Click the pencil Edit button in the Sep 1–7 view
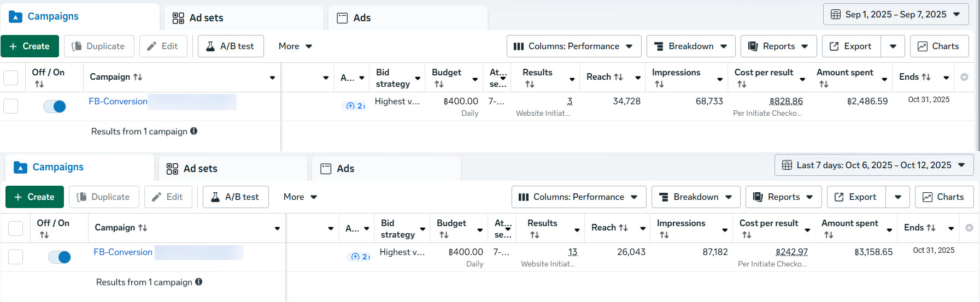 click(x=163, y=46)
